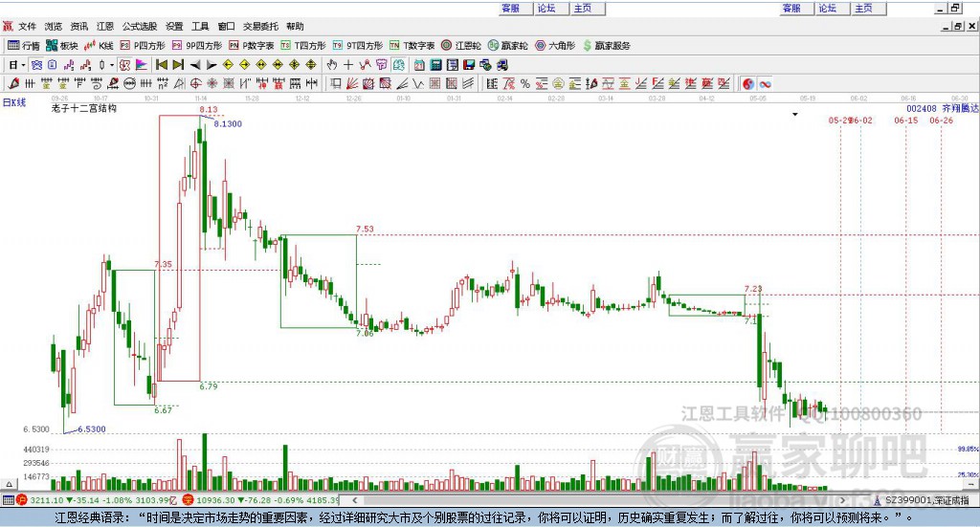The height and width of the screenshot is (527, 980).
Task: Toggle the highlighted blue grid icon beside period selector
Action: (x=36, y=64)
